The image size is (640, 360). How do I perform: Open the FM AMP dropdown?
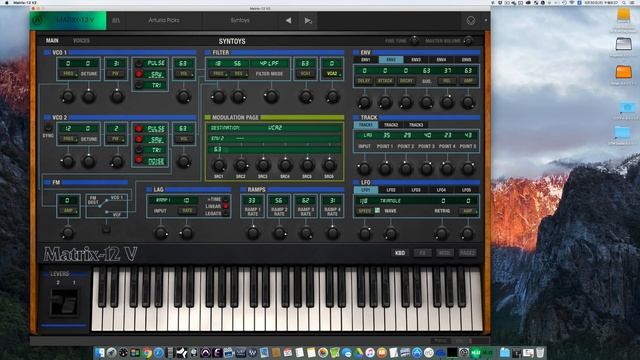pos(68,211)
